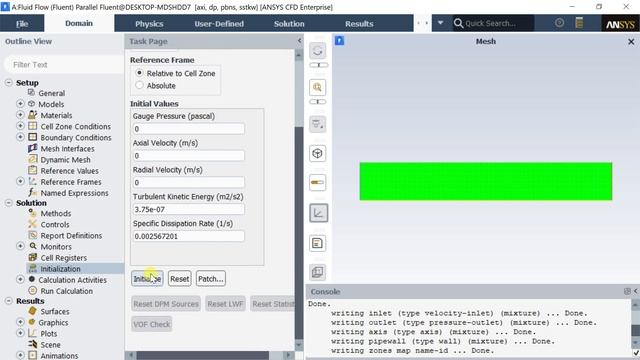640x360 pixels.
Task: Click the isometric cube view icon
Action: pos(318,153)
